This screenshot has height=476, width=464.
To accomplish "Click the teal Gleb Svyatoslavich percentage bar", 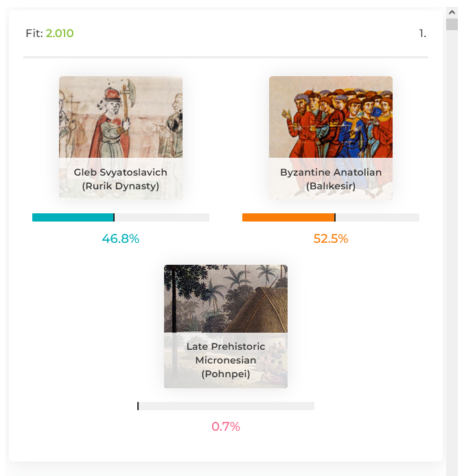I will [x=73, y=217].
